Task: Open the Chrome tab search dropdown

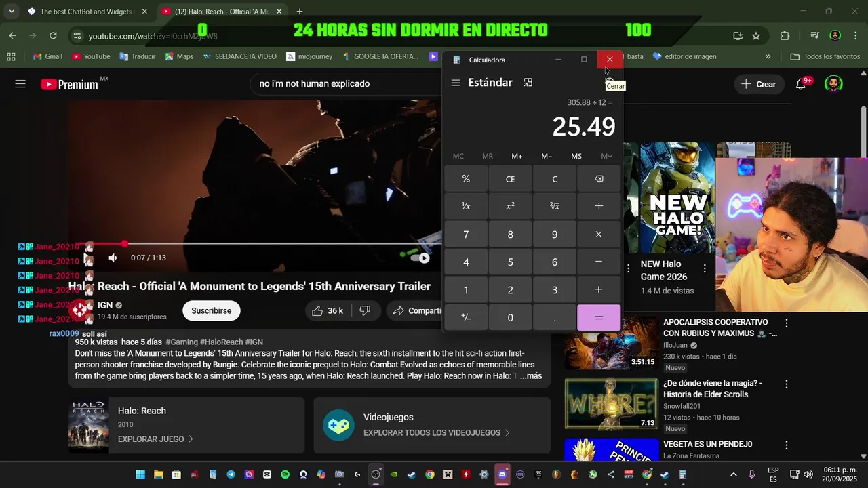Action: point(12,12)
